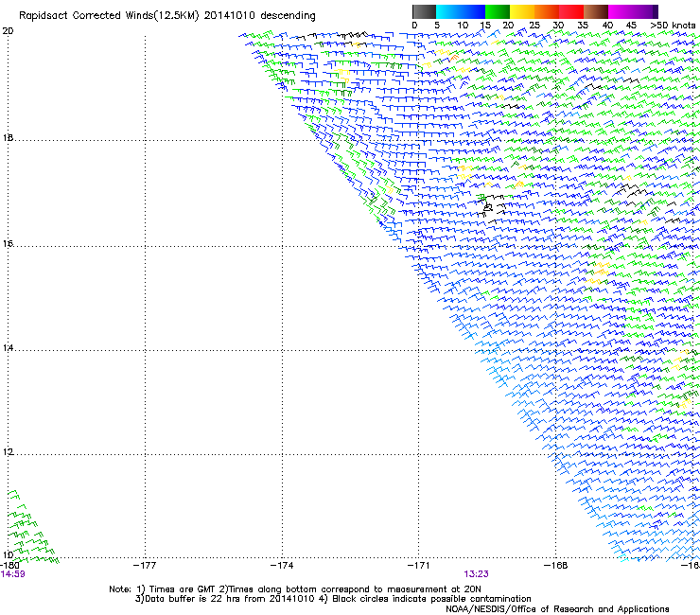Screen dimensions: 700x615
Task: Click the 18 latitude axis label
Action: tap(8, 137)
